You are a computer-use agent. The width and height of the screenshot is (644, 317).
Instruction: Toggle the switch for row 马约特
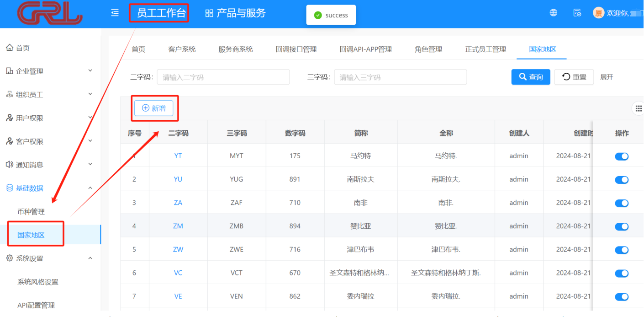pyautogui.click(x=622, y=156)
